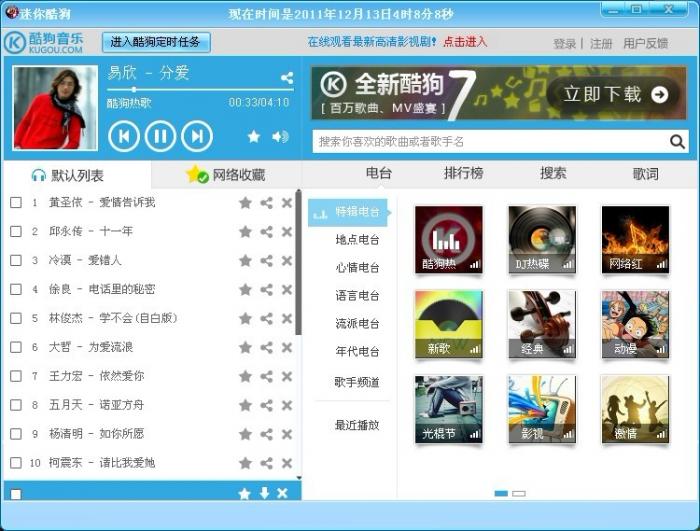The height and width of the screenshot is (531, 700).
Task: Click the 登录 link
Action: 565,43
